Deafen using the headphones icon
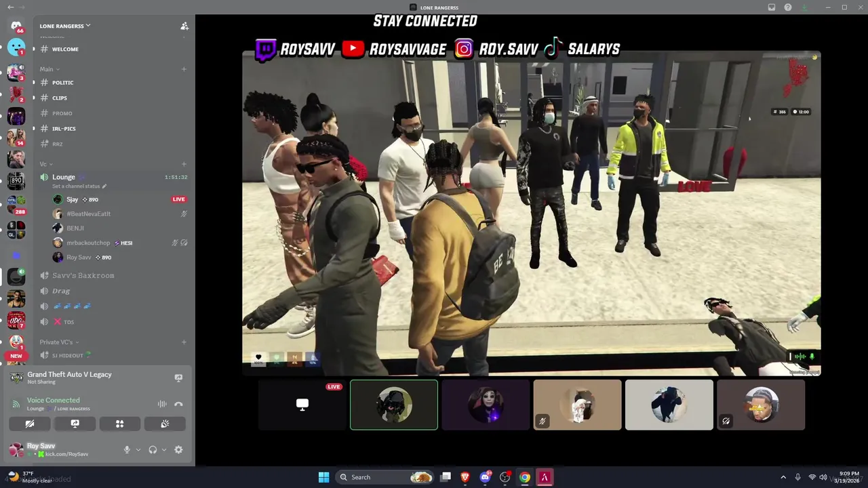The image size is (868, 488). coord(153,449)
